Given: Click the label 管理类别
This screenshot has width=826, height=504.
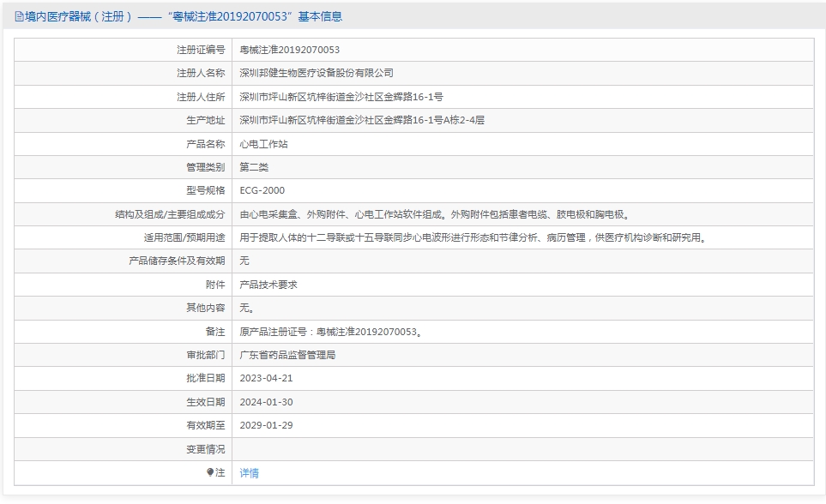Looking at the screenshot, I should tap(206, 167).
